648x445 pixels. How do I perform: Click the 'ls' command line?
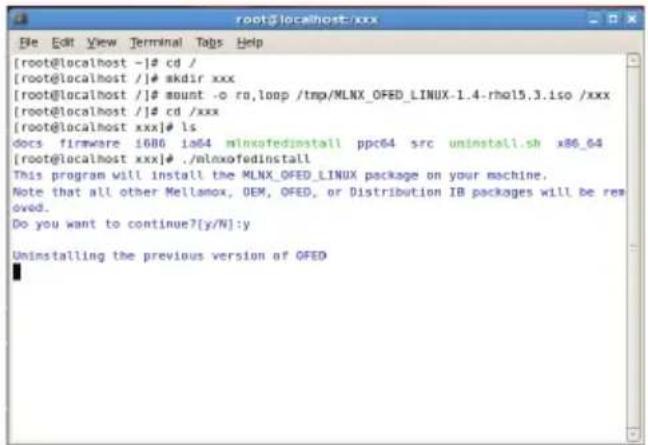pos(105,127)
